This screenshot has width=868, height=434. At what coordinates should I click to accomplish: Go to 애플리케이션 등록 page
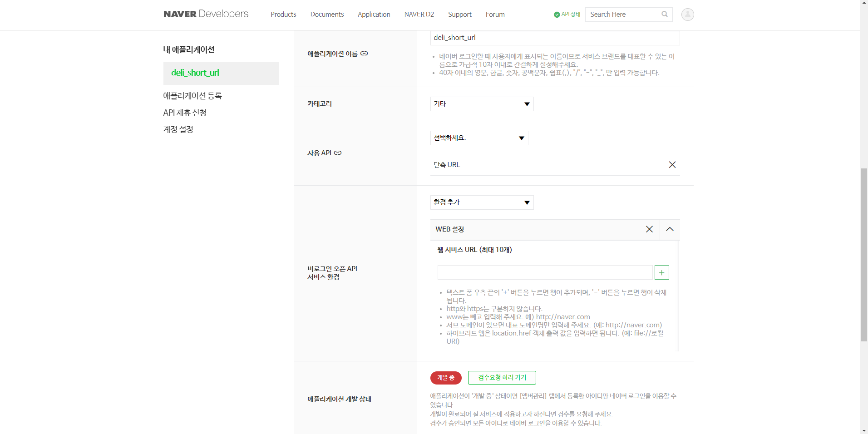(192, 96)
